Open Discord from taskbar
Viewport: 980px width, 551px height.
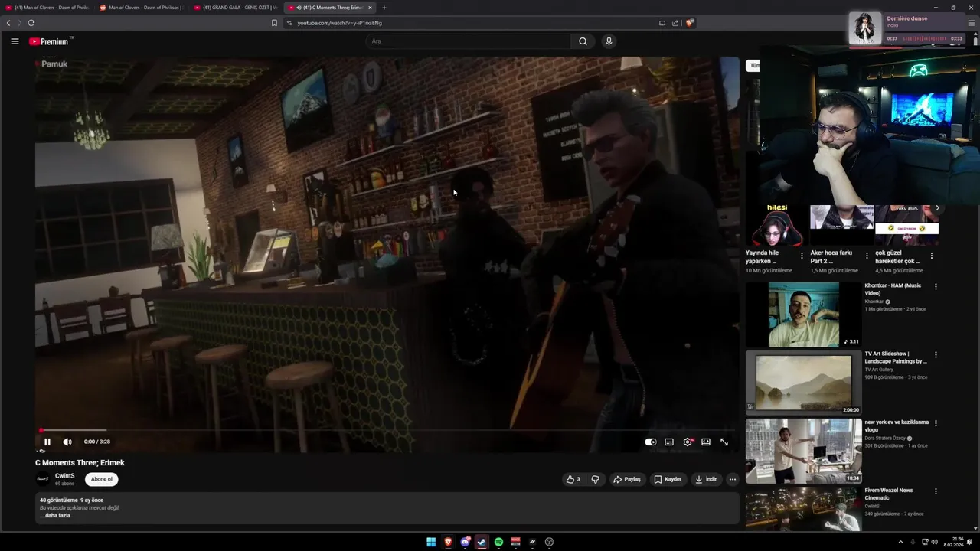point(465,542)
